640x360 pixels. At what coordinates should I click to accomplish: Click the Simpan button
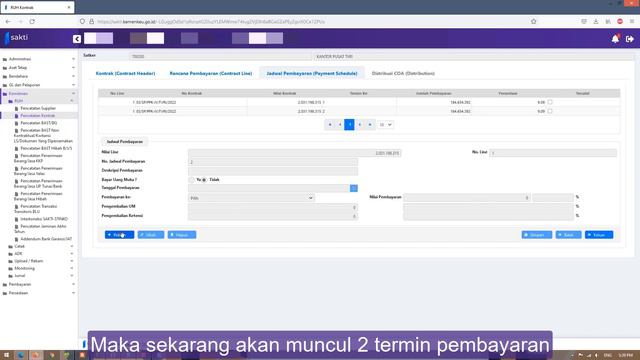coord(537,235)
